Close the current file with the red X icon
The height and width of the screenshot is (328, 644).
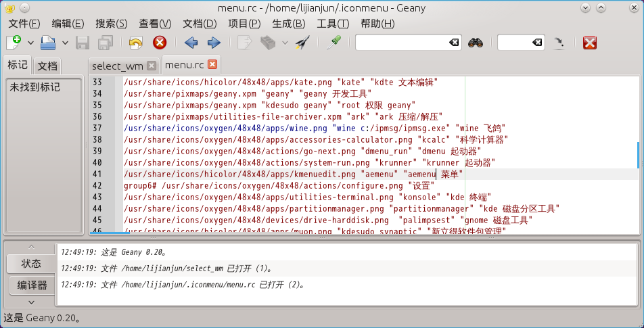pos(160,43)
